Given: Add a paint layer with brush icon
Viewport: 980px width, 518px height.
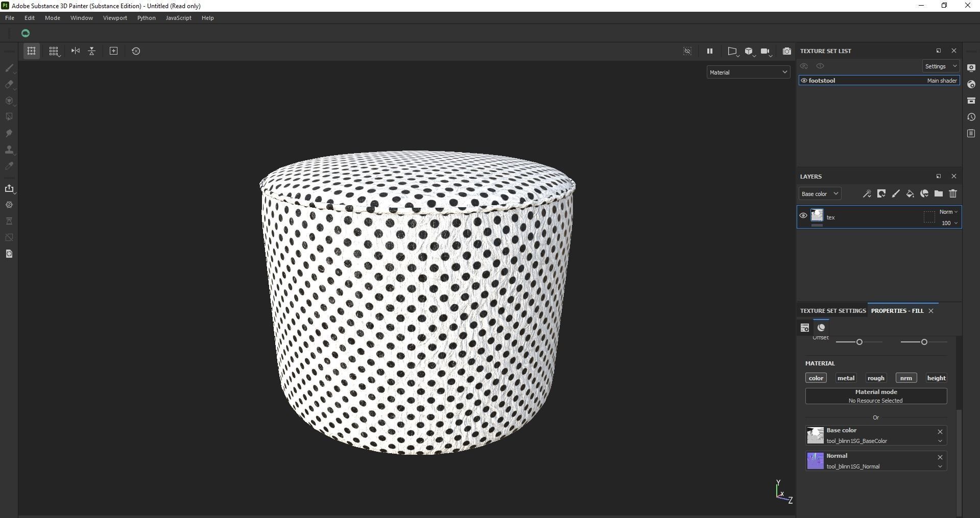Looking at the screenshot, I should [895, 194].
